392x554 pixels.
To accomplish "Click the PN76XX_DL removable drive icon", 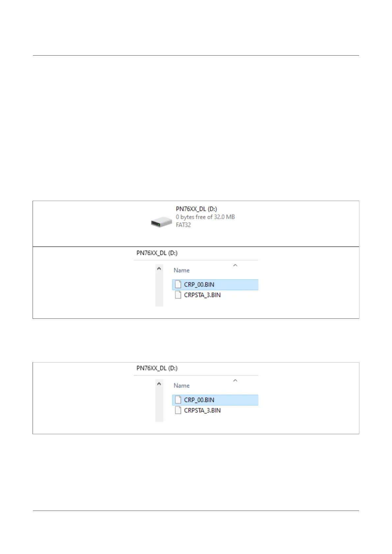I will pos(161,222).
